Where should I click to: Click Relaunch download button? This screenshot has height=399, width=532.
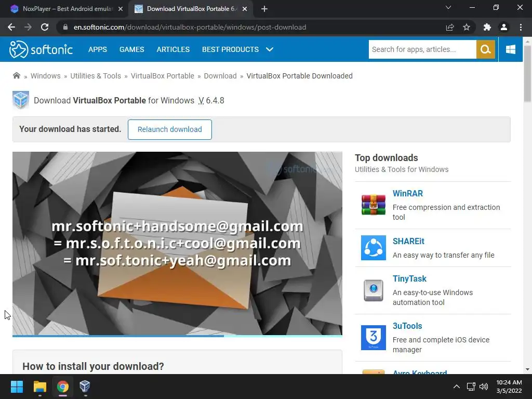(170, 129)
